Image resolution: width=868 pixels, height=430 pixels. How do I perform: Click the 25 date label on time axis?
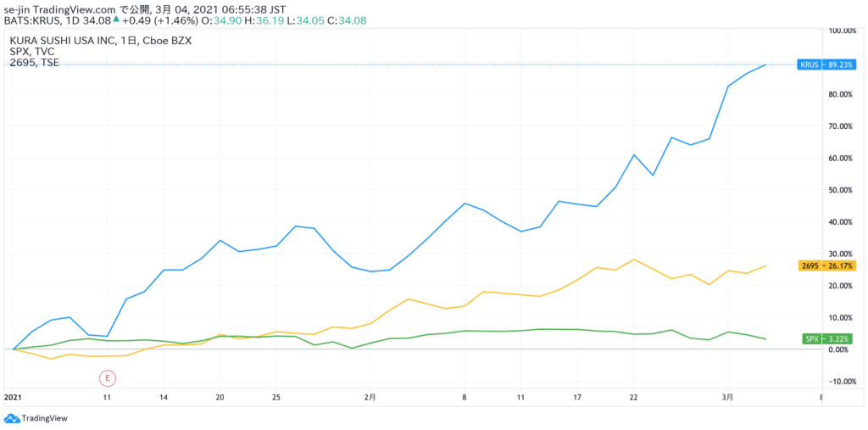(x=277, y=397)
